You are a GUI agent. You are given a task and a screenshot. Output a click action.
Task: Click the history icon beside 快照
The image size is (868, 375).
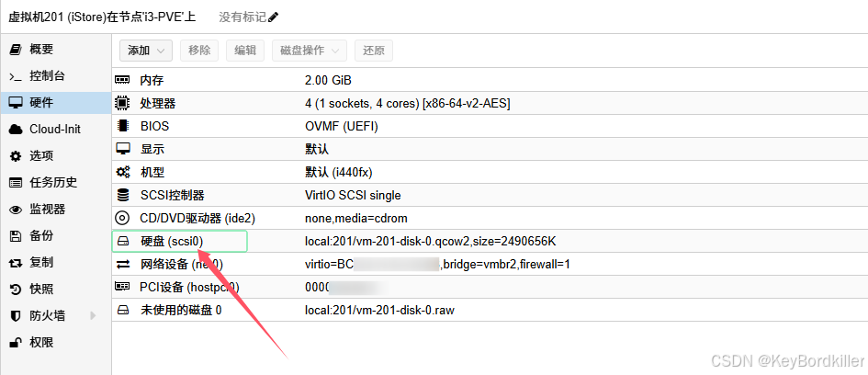pos(16,290)
